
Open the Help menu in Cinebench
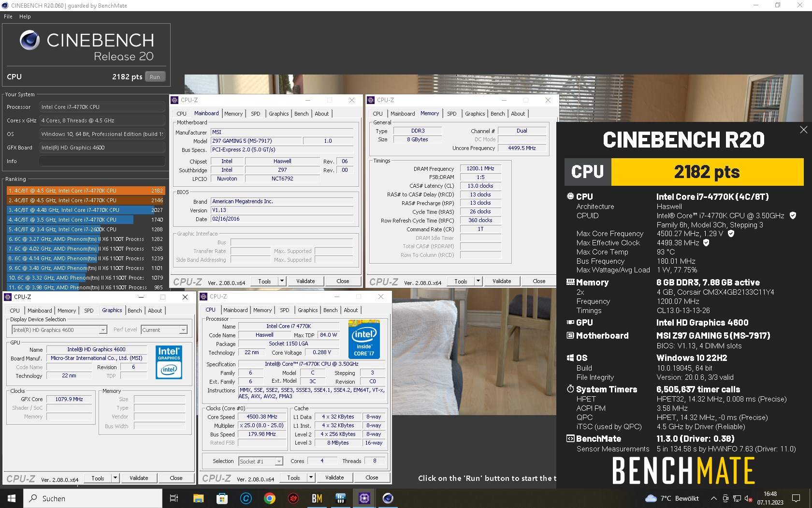(x=25, y=16)
